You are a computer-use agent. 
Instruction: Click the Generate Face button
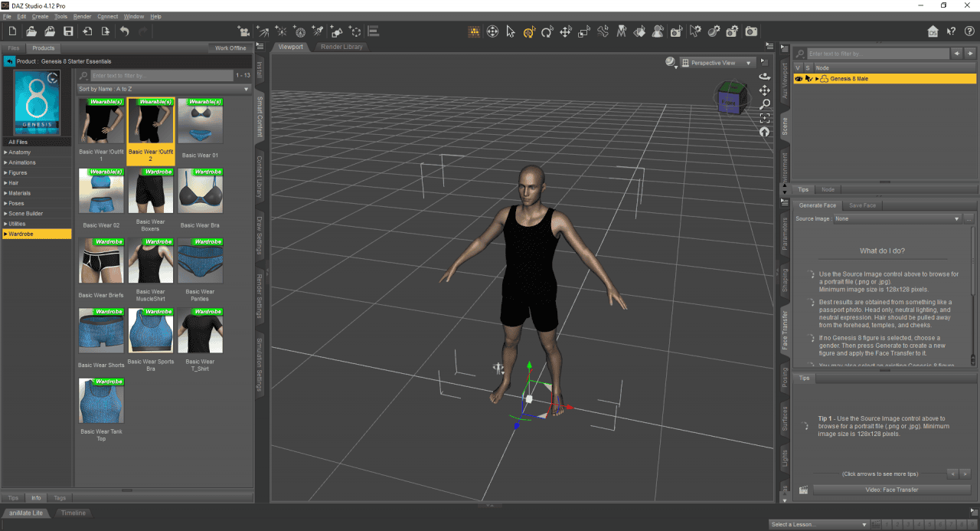(816, 205)
